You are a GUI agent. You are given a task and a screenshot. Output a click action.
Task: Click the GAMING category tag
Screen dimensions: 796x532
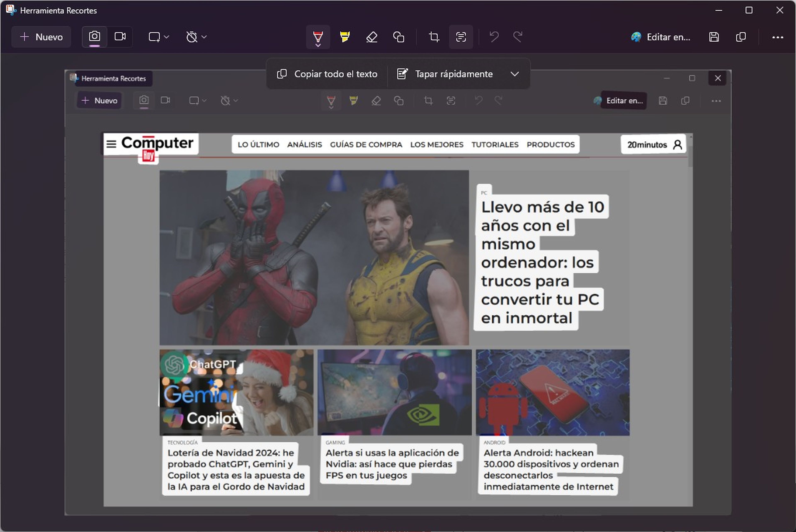(335, 443)
